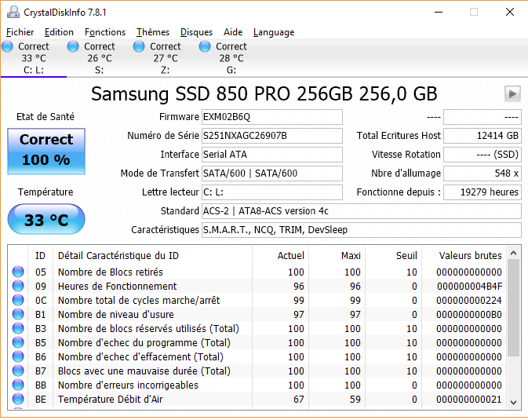The height and width of the screenshot is (420, 528).
Task: Open the Thèmes menu
Action: coord(152,32)
